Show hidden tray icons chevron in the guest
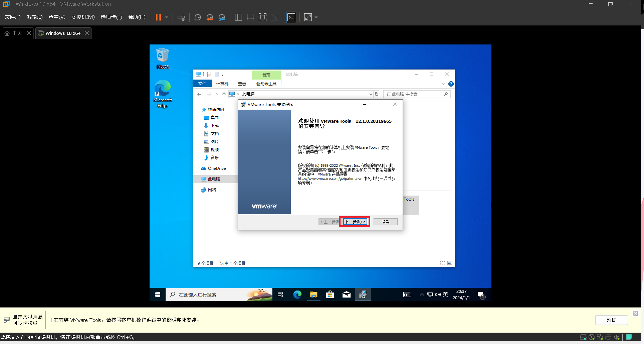 [422, 295]
